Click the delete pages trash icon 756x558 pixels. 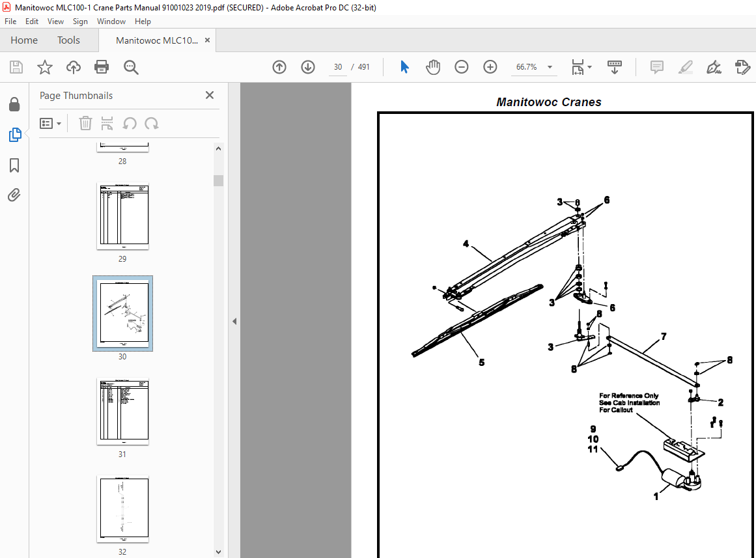pos(85,124)
